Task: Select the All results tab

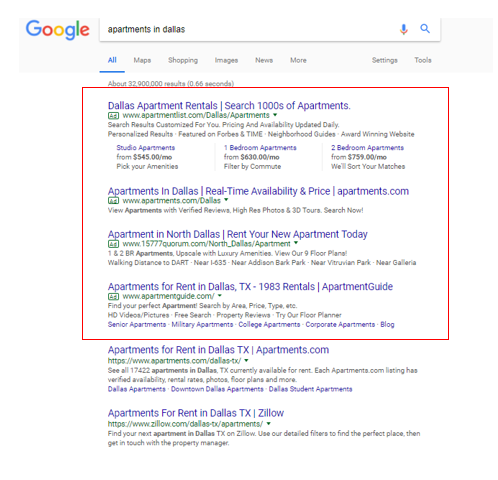Action: pos(112,60)
